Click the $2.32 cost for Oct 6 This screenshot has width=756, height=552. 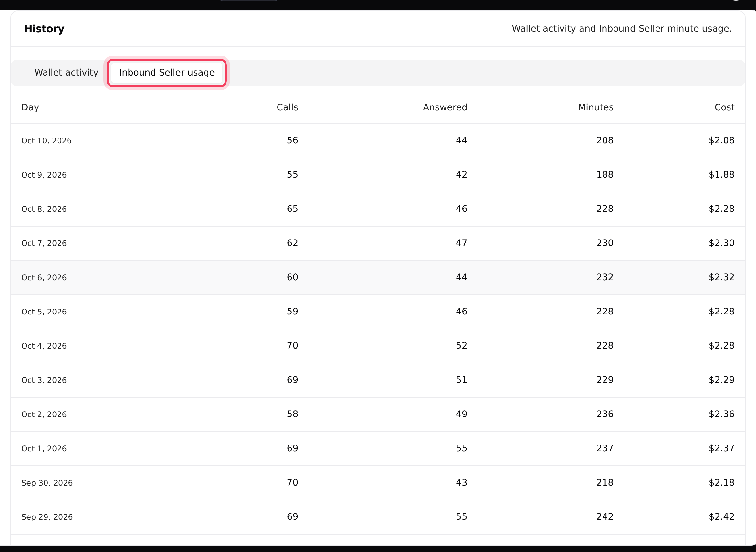pyautogui.click(x=721, y=277)
